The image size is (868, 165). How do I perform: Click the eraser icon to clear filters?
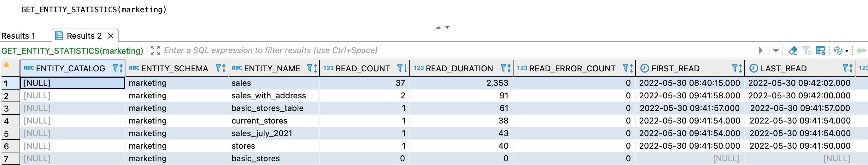tap(793, 50)
